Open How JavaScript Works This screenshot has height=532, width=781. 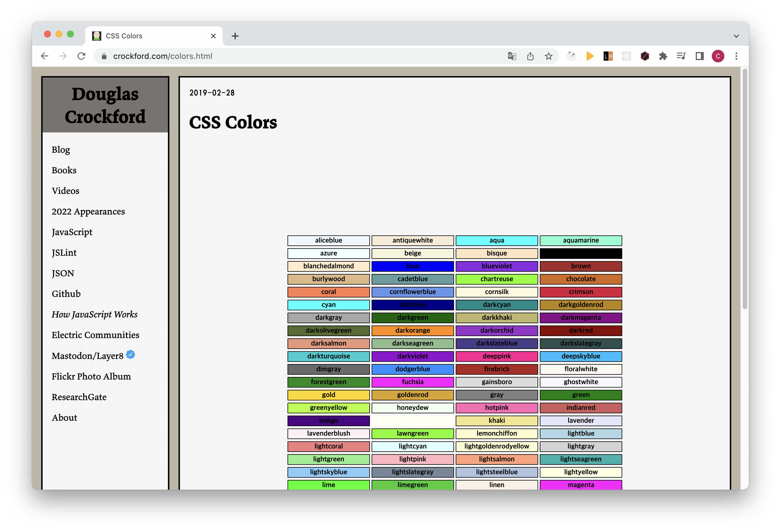[x=94, y=314]
